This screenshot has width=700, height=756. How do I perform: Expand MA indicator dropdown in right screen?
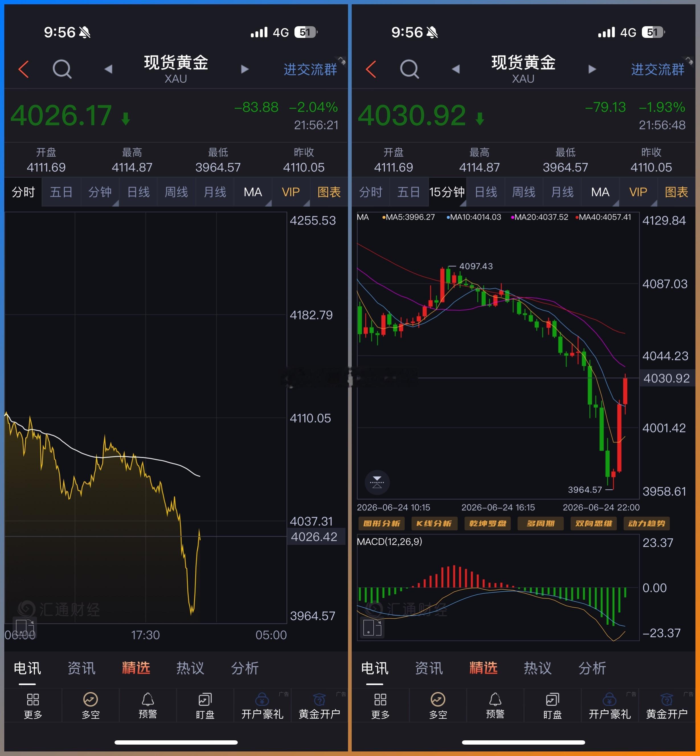(600, 192)
